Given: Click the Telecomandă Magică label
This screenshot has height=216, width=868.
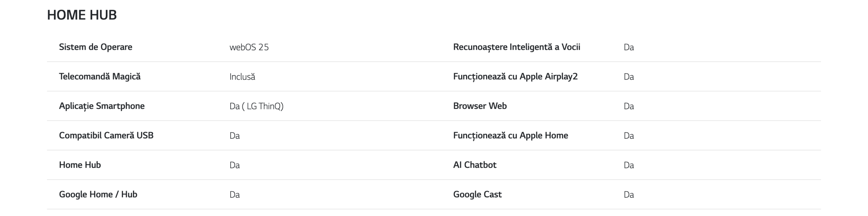Looking at the screenshot, I should [x=100, y=77].
